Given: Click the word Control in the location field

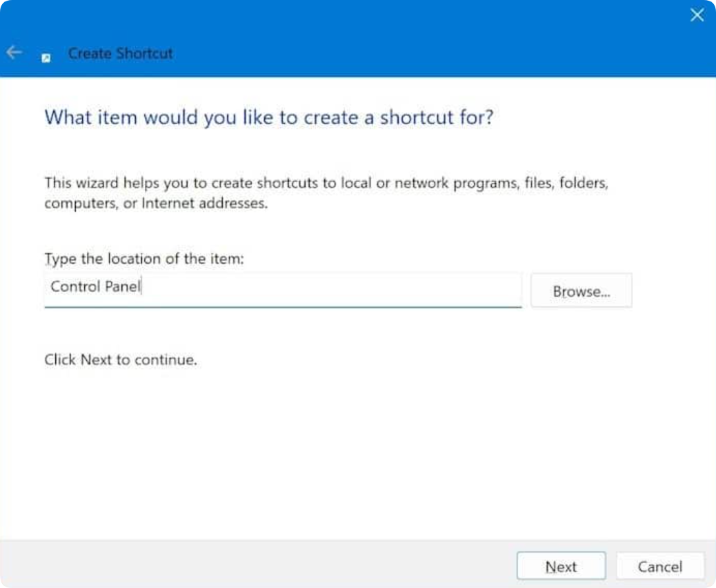Looking at the screenshot, I should click(x=75, y=286).
